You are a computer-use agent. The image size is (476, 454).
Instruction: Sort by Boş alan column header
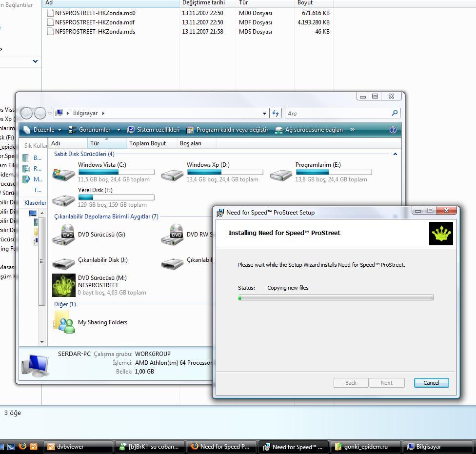point(196,143)
